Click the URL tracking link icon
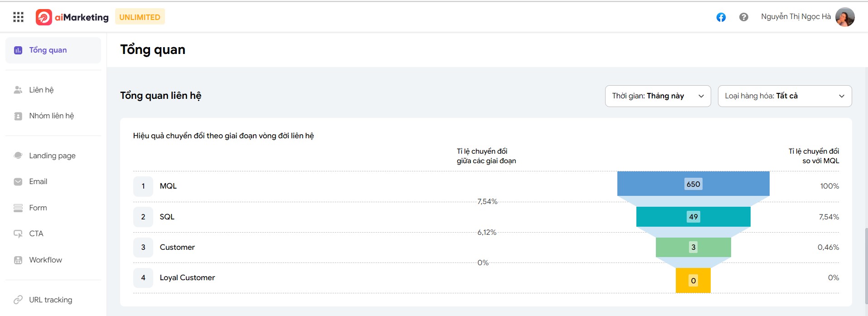868x316 pixels. [18, 300]
